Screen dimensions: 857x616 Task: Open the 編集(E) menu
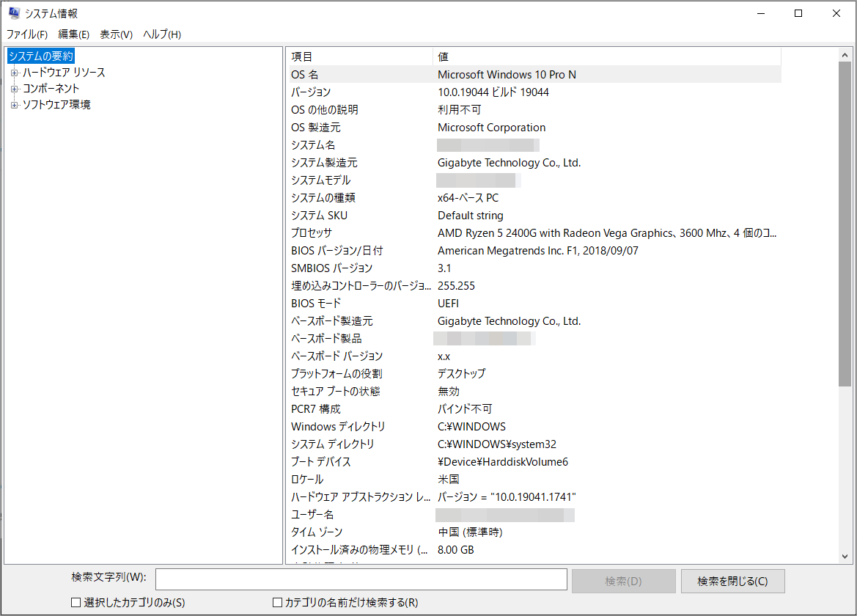(74, 34)
